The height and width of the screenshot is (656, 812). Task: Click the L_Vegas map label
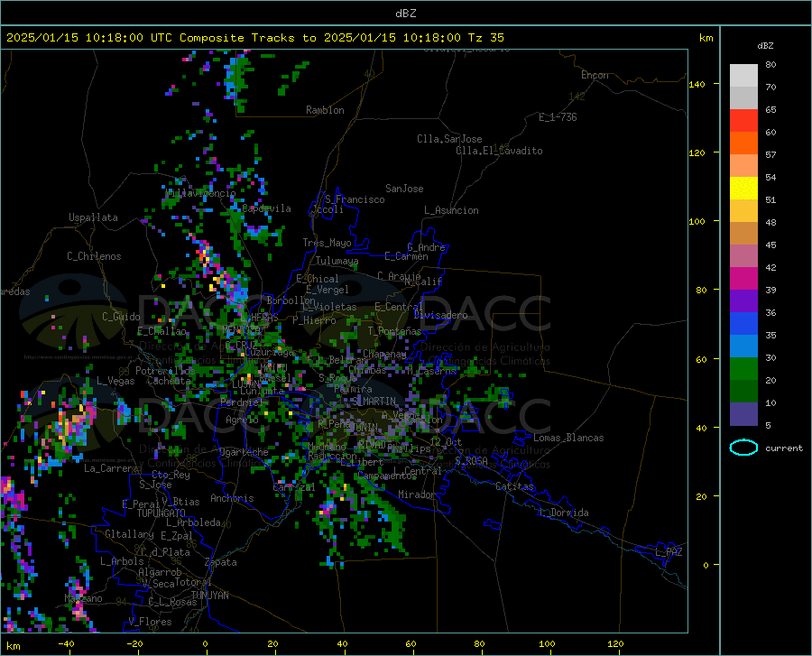click(x=115, y=381)
